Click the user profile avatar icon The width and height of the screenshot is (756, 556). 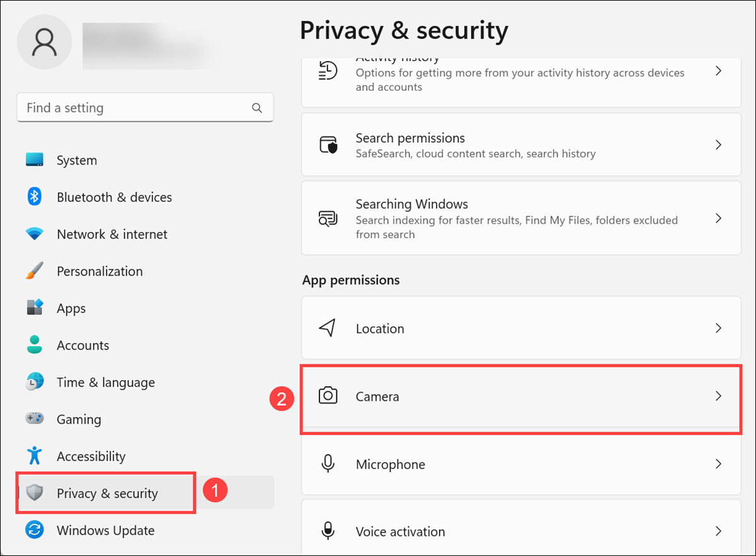tap(44, 42)
